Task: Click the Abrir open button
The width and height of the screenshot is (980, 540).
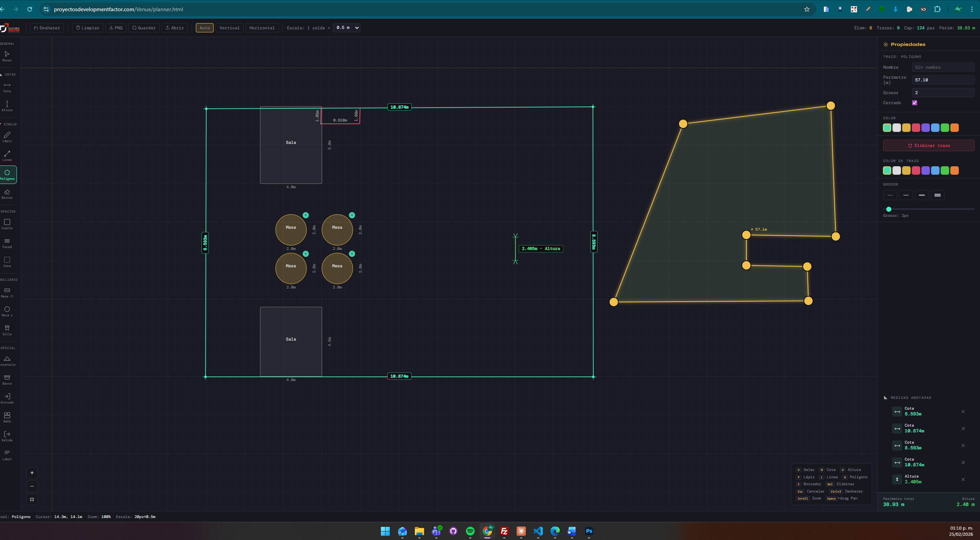Action: coord(175,28)
